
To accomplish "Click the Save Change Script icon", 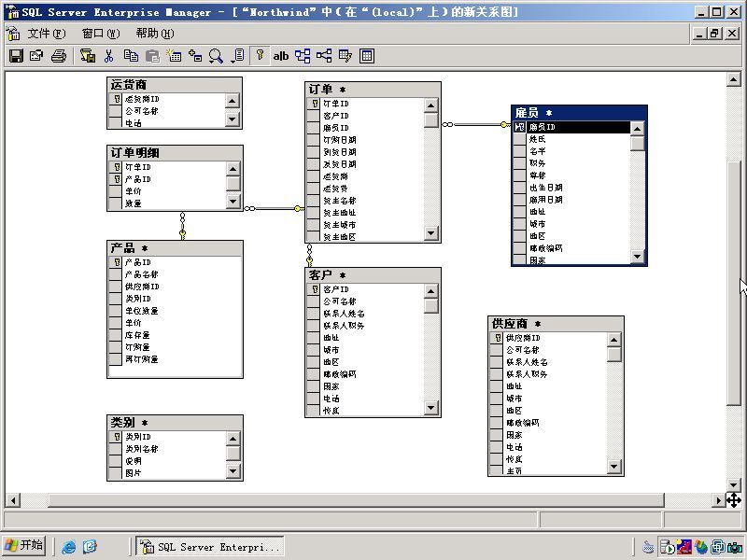I will point(88,56).
